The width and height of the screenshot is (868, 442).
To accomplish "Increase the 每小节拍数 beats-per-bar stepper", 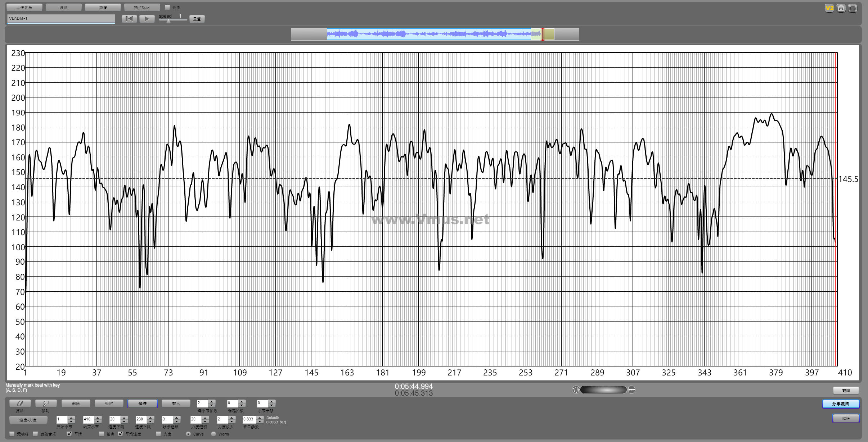I will point(212,401).
